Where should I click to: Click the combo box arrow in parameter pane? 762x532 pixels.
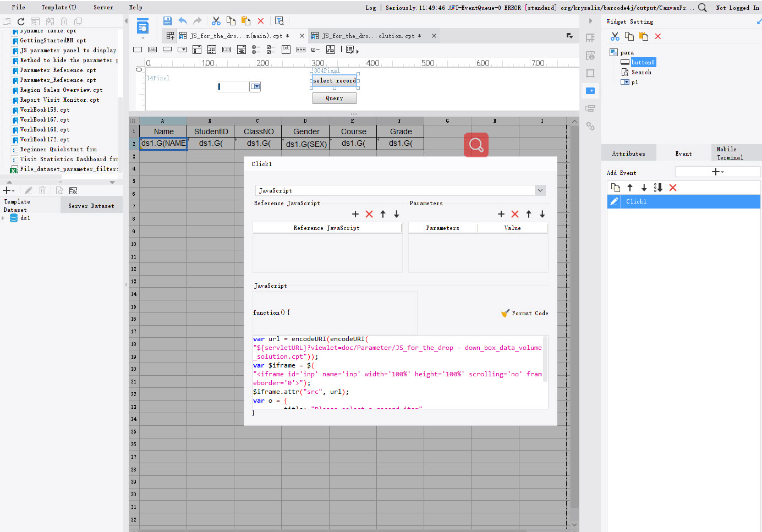pos(255,86)
